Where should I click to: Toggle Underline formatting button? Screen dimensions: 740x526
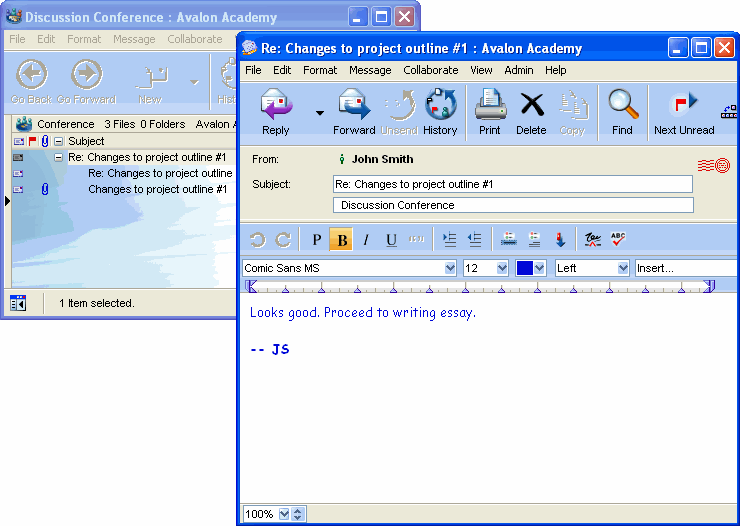pos(391,240)
